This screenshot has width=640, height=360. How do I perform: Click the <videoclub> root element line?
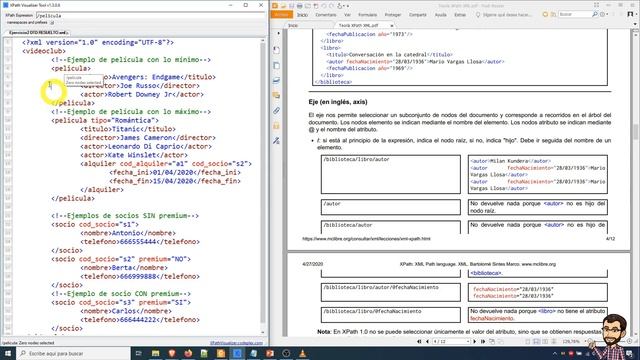pos(44,51)
